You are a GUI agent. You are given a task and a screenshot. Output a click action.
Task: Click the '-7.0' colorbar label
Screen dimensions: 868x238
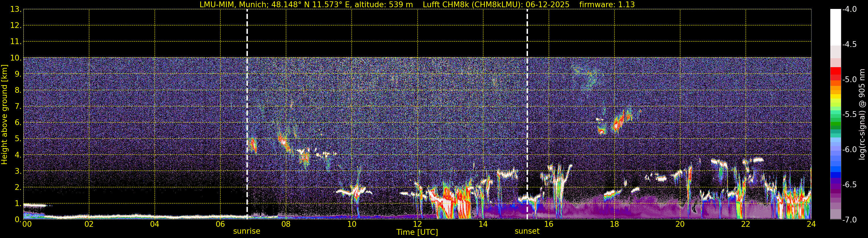coord(850,220)
